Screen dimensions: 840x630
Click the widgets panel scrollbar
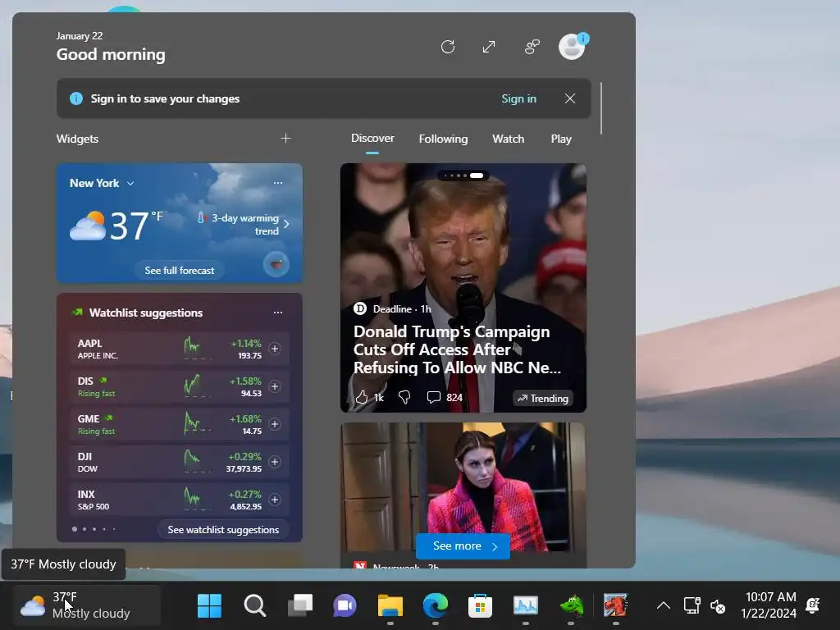[601, 108]
